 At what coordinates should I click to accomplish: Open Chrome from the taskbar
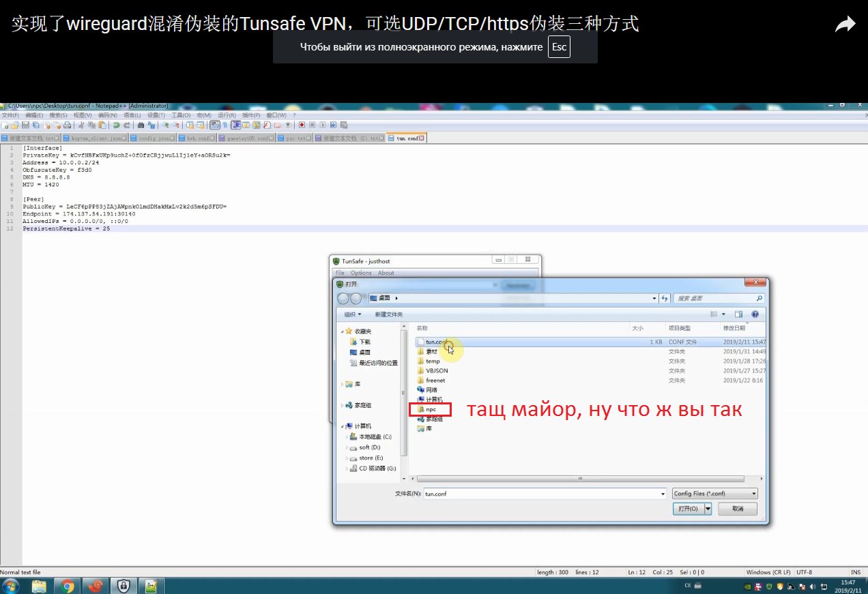point(67,585)
